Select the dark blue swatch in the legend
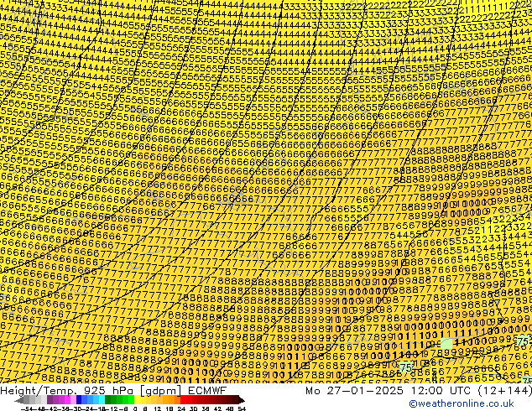 point(79,400)
